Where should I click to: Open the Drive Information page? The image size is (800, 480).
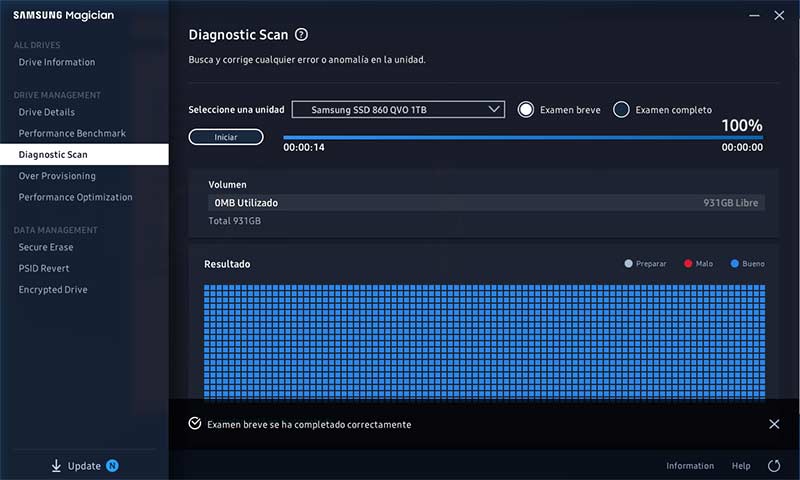click(57, 62)
